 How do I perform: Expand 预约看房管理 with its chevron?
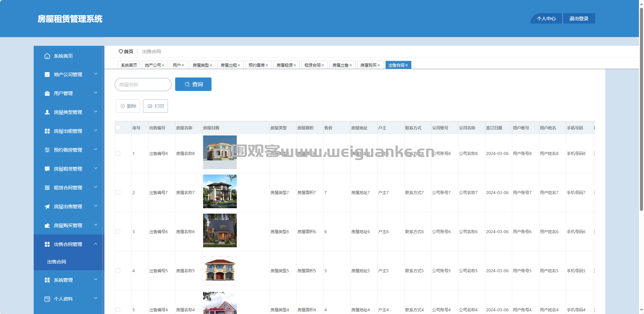(96, 149)
